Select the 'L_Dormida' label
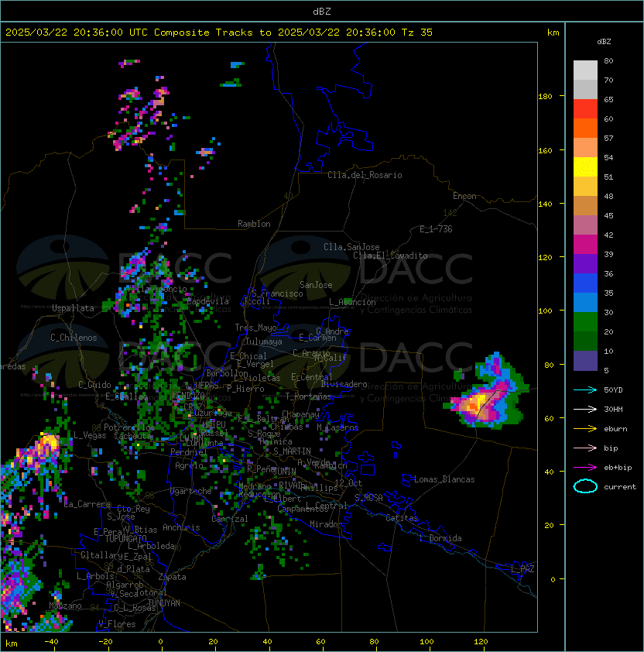644x652 pixels. click(440, 538)
